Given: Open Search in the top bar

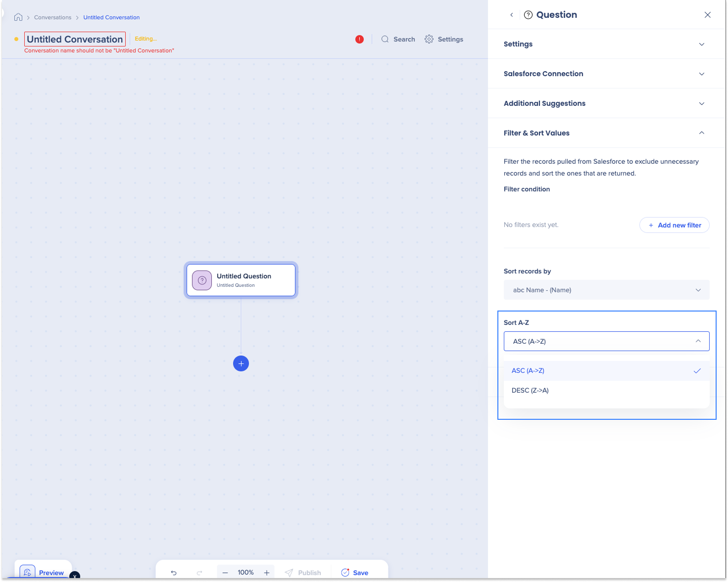Looking at the screenshot, I should (398, 40).
